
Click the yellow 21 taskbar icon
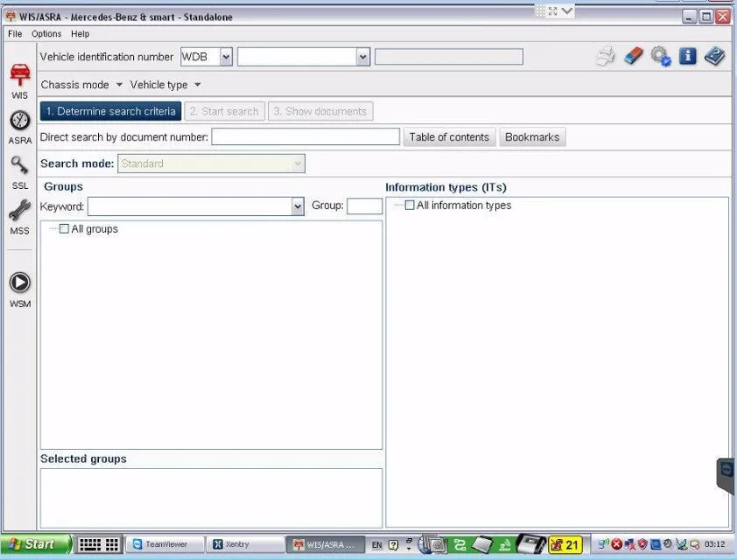click(565, 545)
